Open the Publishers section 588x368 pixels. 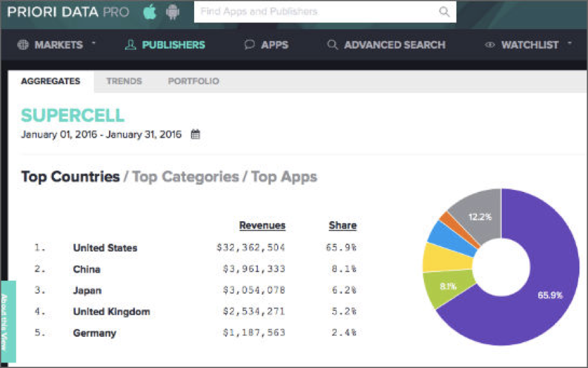coord(173,45)
